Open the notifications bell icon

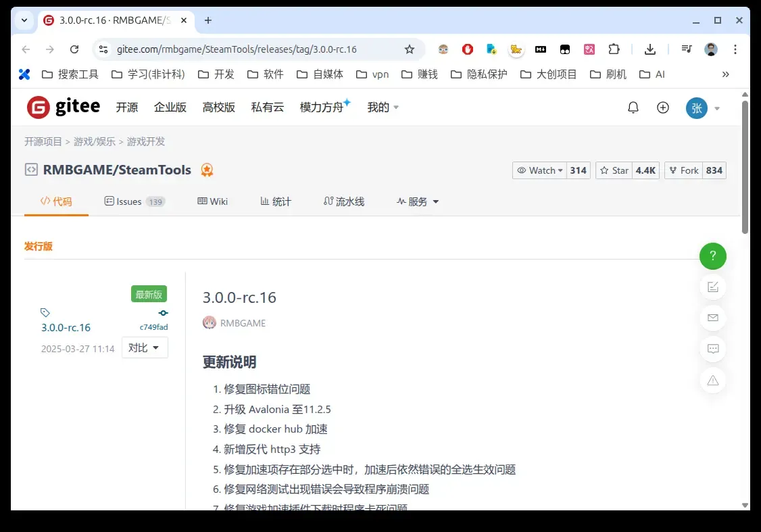click(x=633, y=107)
